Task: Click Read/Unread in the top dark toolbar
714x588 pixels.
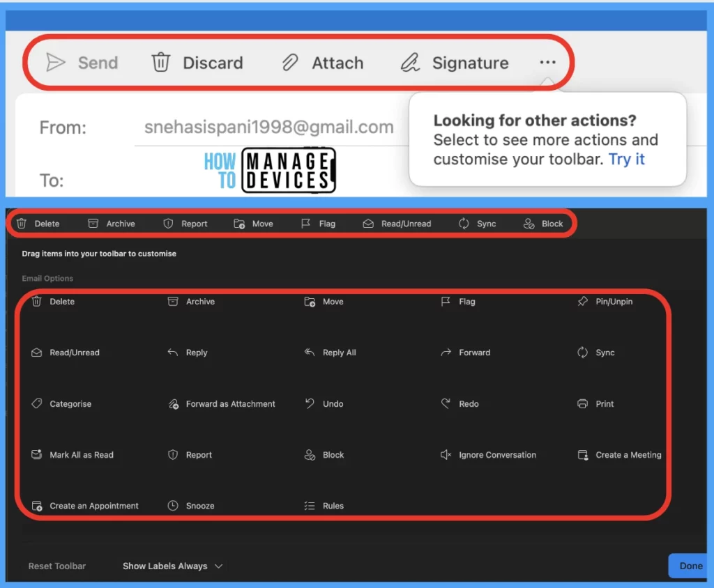Action: click(397, 224)
